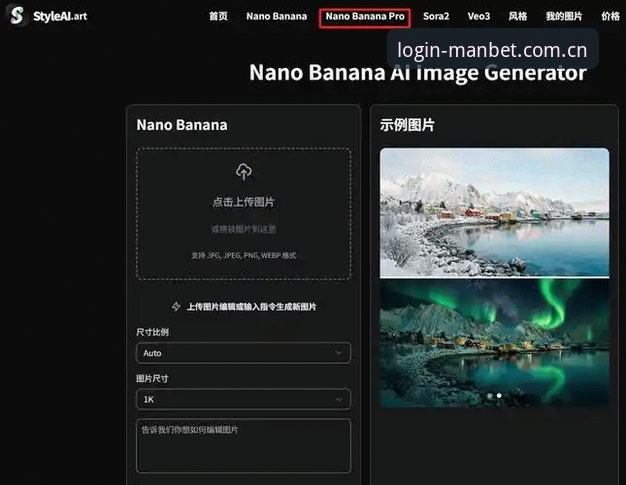Click the 支持 JPG, JPEG, PNG, WEBP 格式 text
626x485 pixels.
[244, 255]
